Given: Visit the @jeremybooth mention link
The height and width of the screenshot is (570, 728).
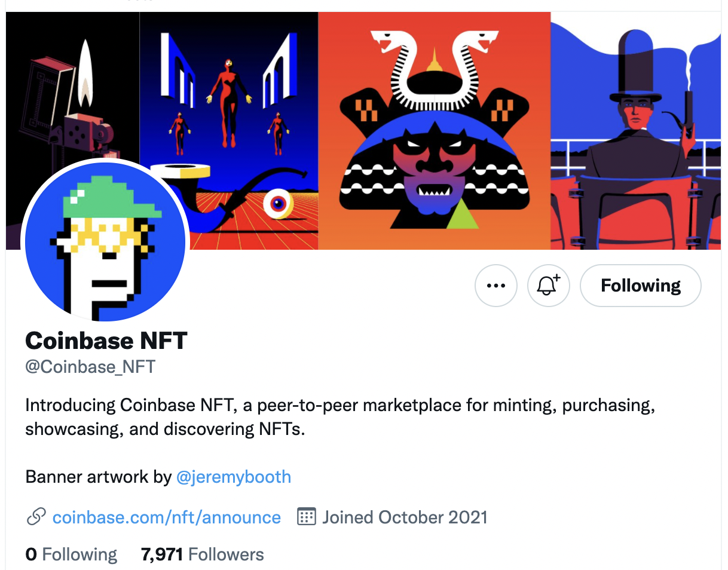Looking at the screenshot, I should point(234,477).
